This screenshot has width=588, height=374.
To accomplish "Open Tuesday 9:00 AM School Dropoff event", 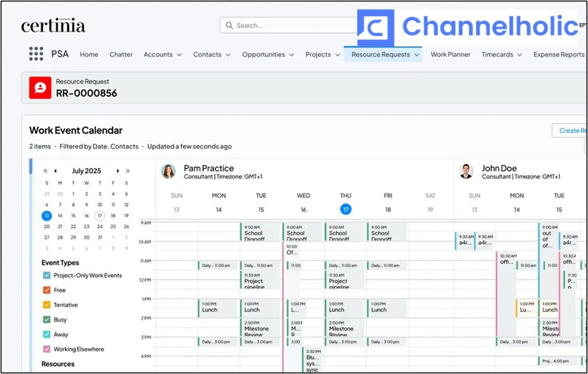I will pyautogui.click(x=261, y=232).
